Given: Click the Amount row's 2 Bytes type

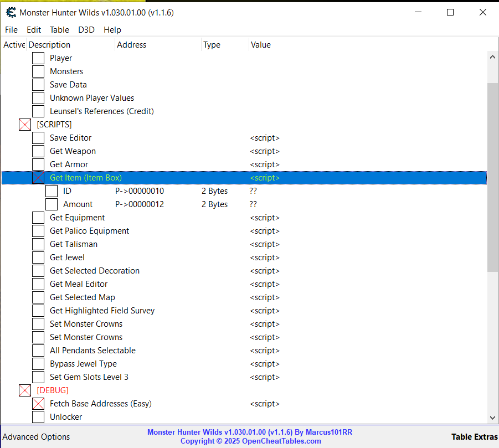Looking at the screenshot, I should pos(214,204).
